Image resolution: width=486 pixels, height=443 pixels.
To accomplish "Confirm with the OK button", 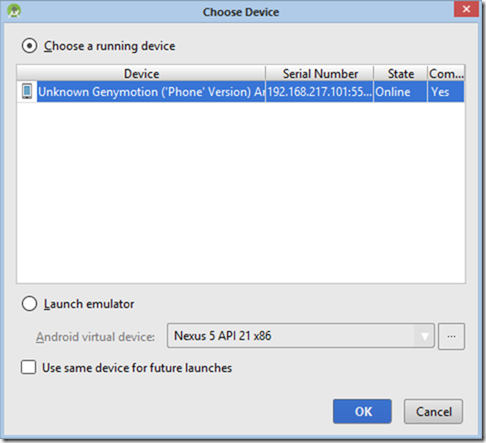I will (362, 412).
